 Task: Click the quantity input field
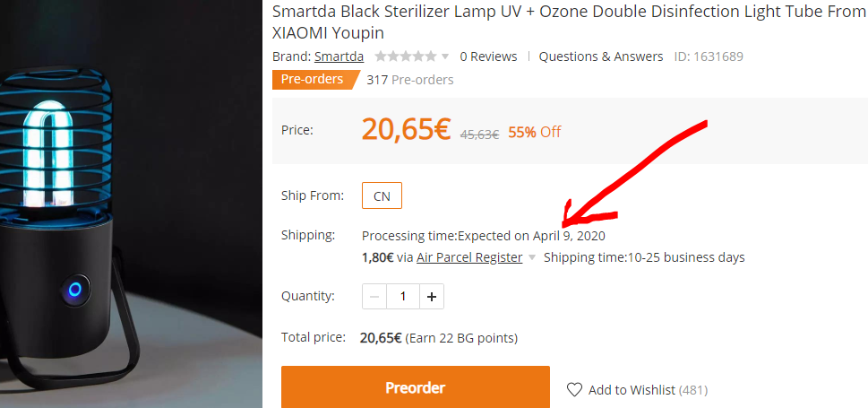coord(403,296)
